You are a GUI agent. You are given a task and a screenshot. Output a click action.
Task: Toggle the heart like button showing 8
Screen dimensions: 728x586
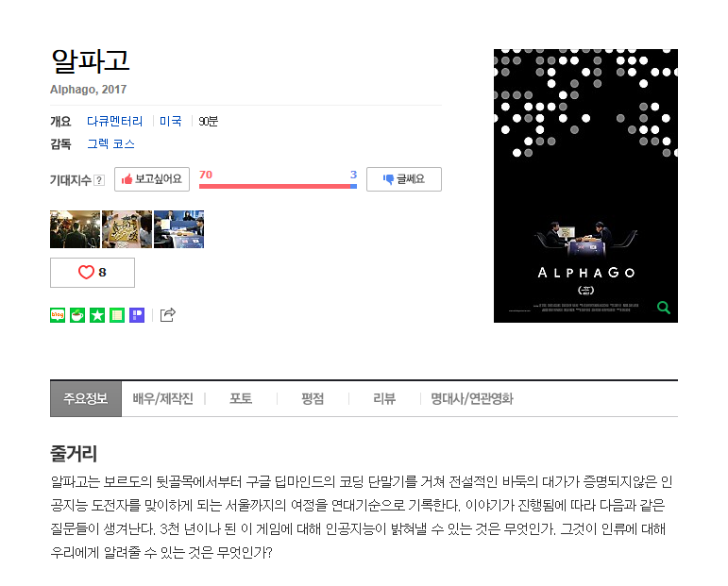coord(93,273)
